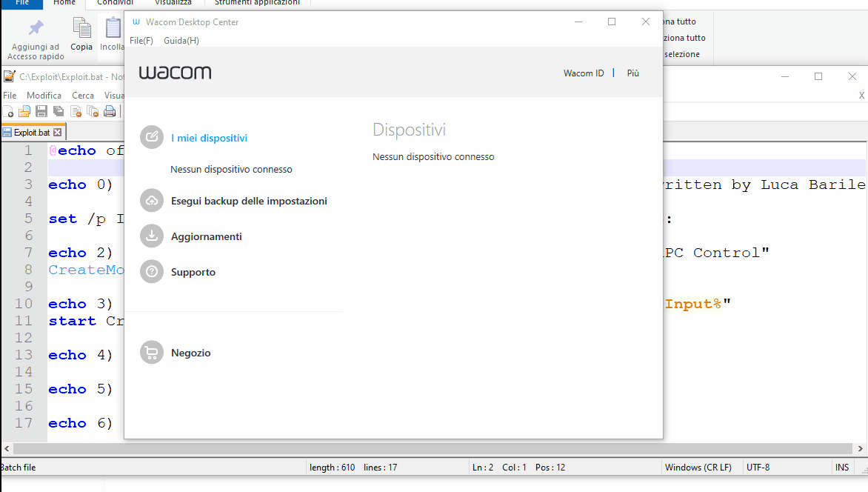Click Nessun dispositivo connesso under Dispositivi heading
This screenshot has height=492, width=868.
433,157
